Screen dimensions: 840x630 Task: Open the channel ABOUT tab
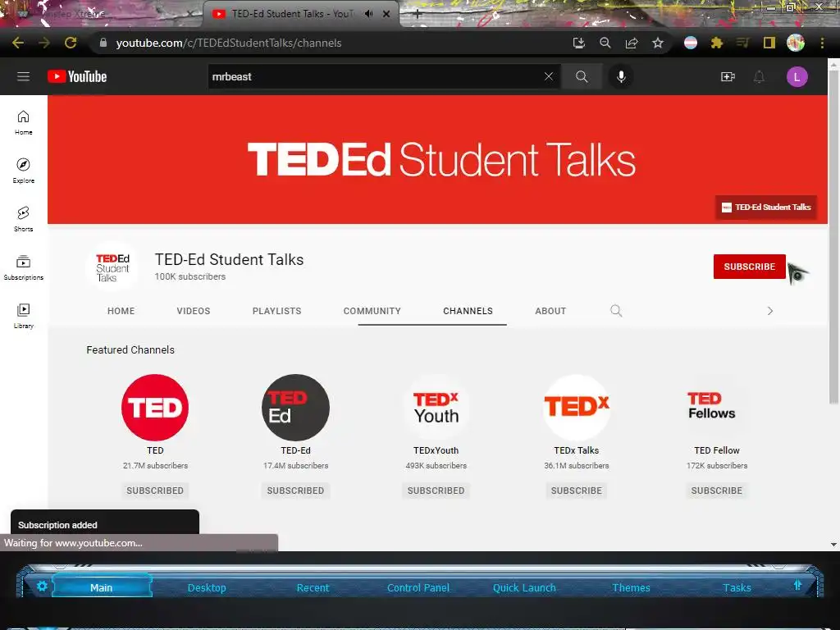pyautogui.click(x=550, y=311)
